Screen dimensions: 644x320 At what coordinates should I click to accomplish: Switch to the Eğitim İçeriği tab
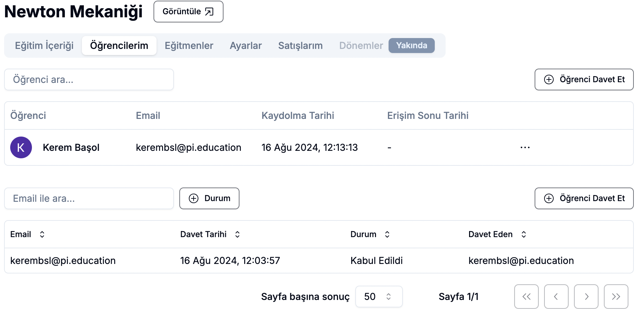pos(44,46)
